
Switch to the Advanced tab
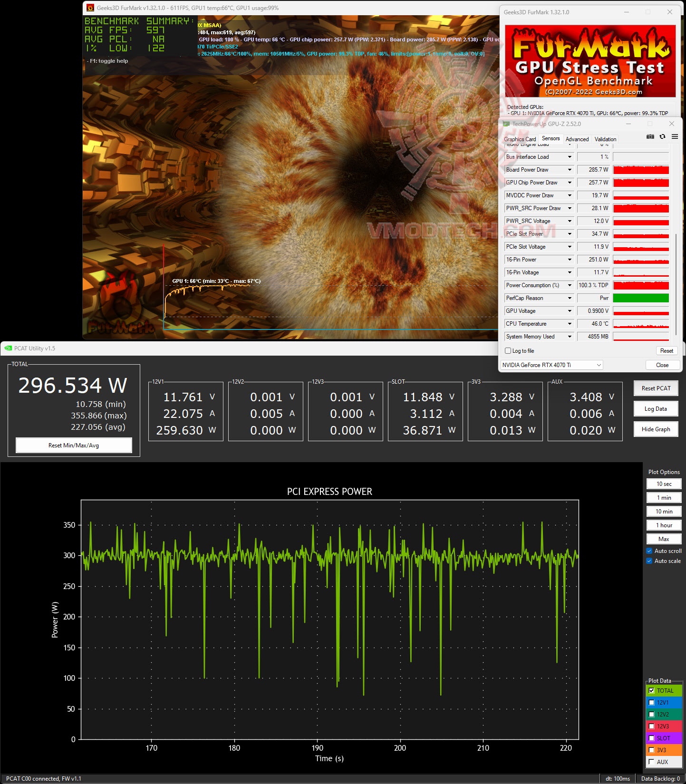click(577, 139)
